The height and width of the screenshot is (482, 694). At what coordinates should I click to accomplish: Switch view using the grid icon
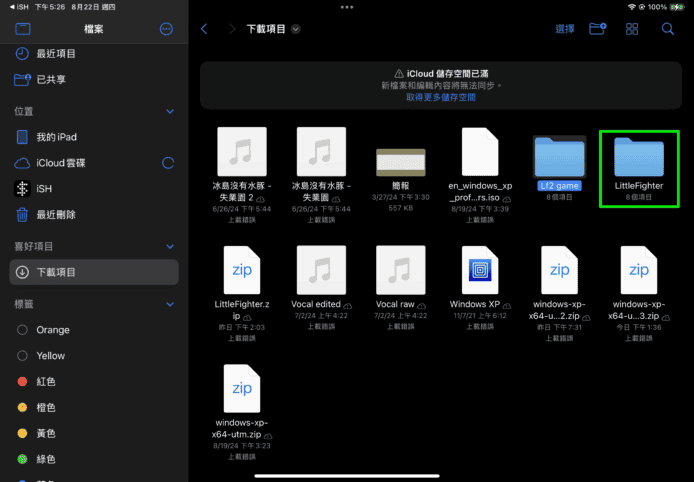pos(632,29)
